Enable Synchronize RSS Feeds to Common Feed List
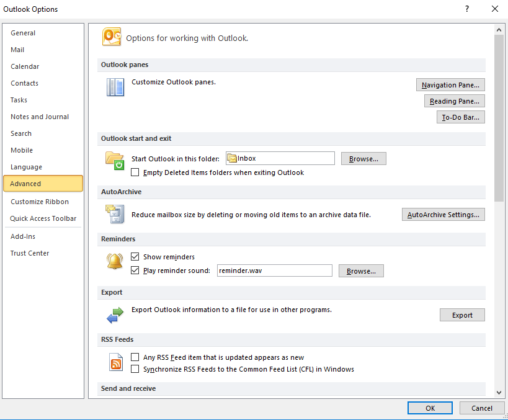Viewport: 508px width, 420px height. (x=135, y=369)
